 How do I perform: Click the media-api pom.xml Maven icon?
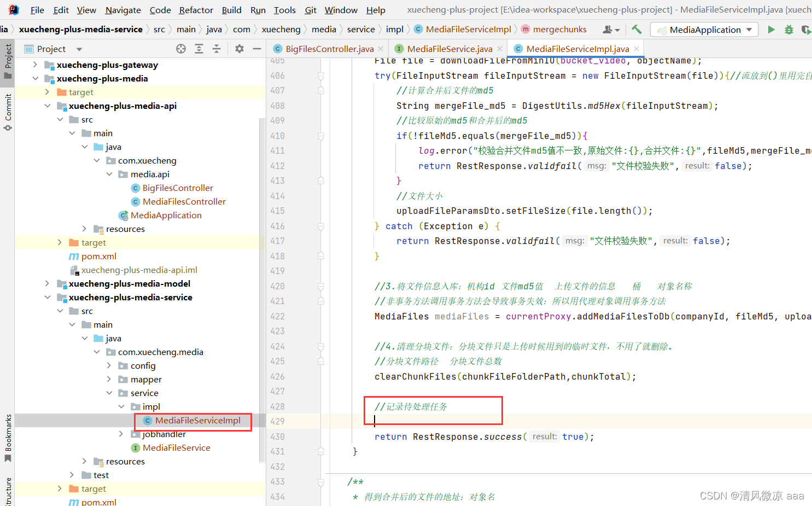pos(73,256)
